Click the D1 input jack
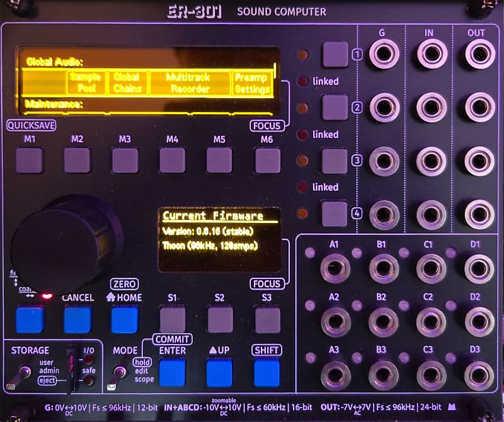504x422 pixels. [479, 268]
